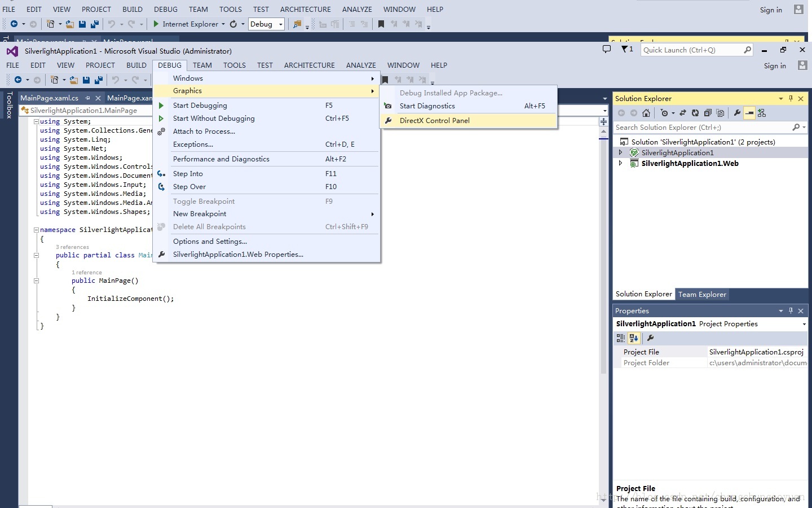812x508 pixels.
Task: Click Pending Changes Filter clock icon
Action: click(x=664, y=113)
